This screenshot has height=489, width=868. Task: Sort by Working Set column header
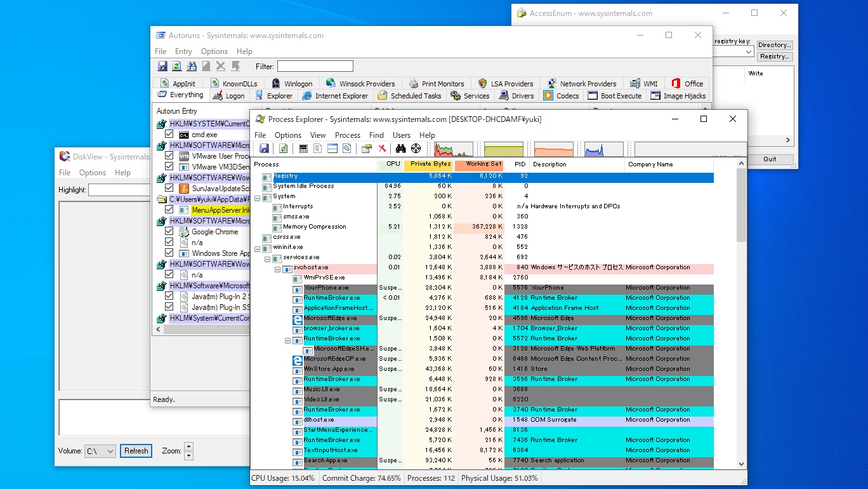[479, 164]
